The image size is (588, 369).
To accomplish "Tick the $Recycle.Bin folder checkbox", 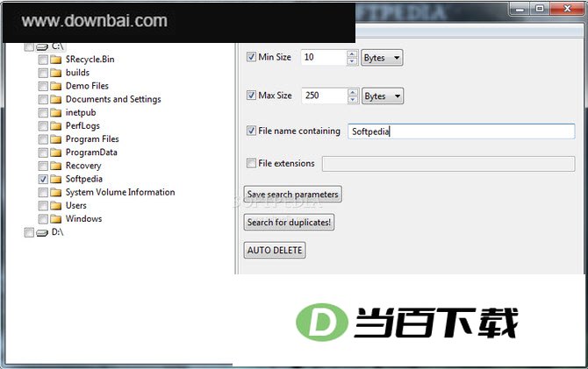I will [x=43, y=60].
